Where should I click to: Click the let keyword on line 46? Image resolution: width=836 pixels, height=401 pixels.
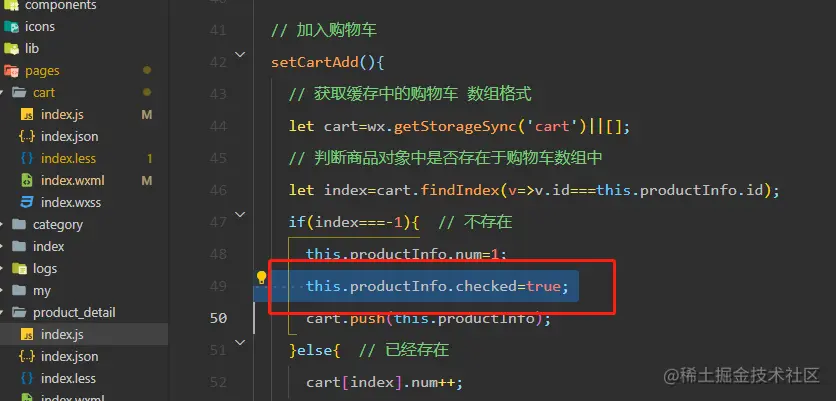coord(301,190)
